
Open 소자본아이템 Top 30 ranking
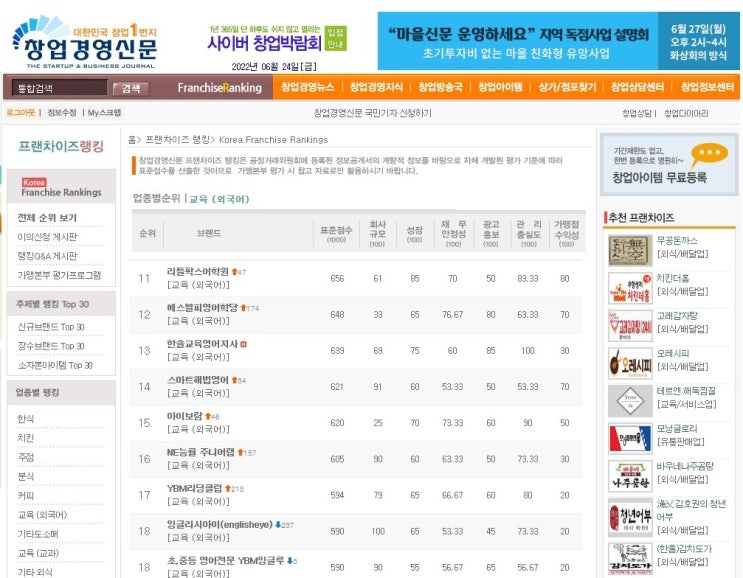point(55,365)
